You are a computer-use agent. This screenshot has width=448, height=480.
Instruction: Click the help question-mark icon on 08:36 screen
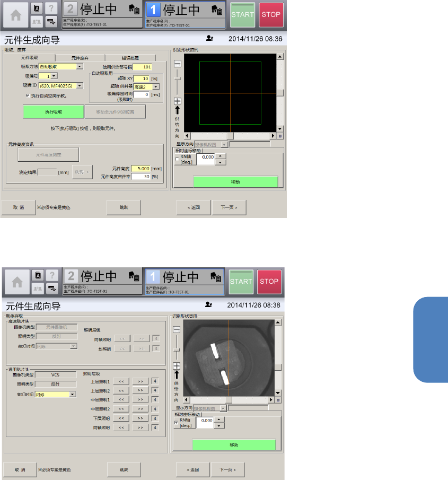(51, 8)
